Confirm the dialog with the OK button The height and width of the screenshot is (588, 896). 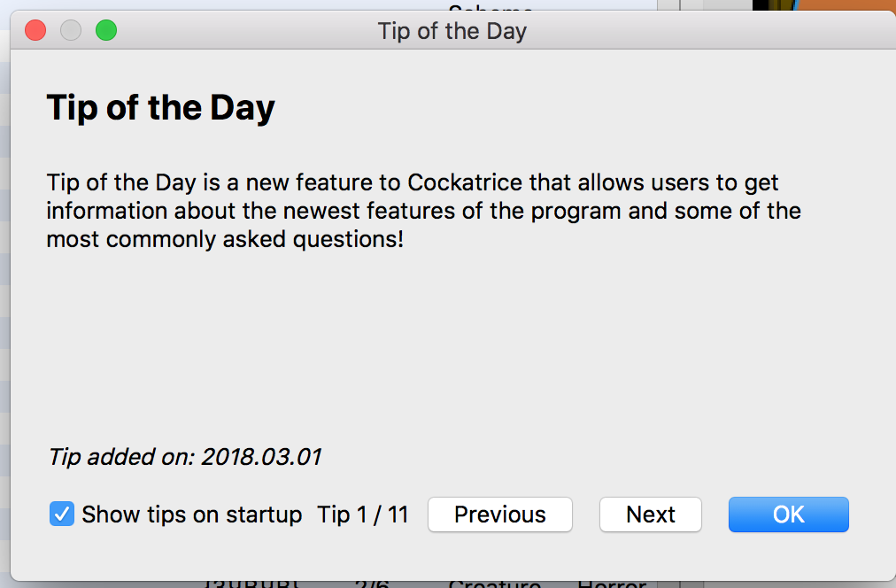point(789,514)
